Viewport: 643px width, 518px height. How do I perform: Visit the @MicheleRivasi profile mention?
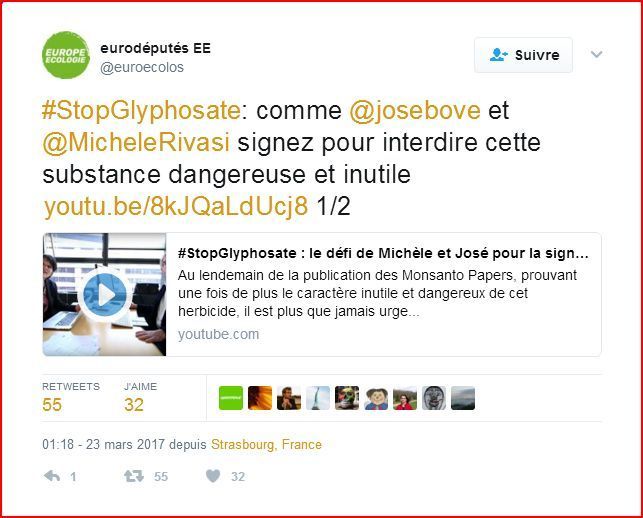click(x=136, y=142)
